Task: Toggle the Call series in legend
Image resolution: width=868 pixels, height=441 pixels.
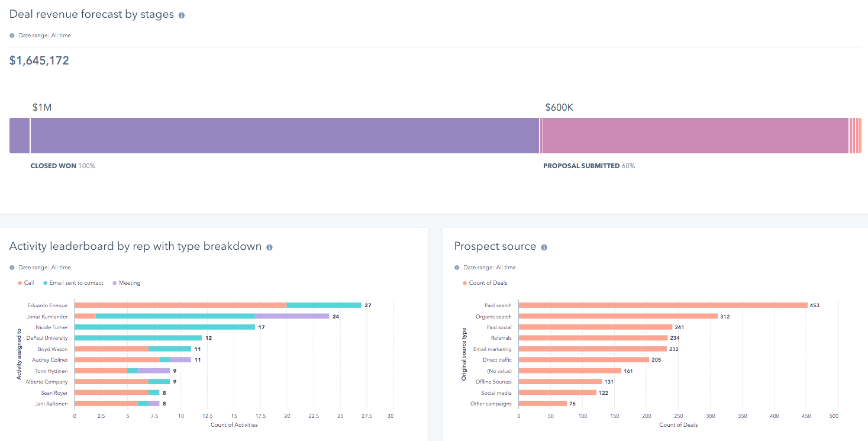Action: tap(26, 283)
